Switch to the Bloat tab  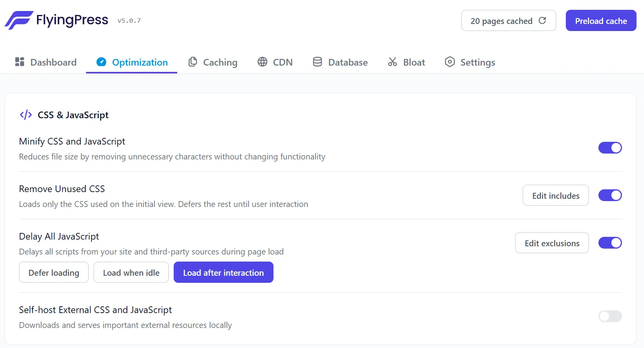(x=406, y=62)
